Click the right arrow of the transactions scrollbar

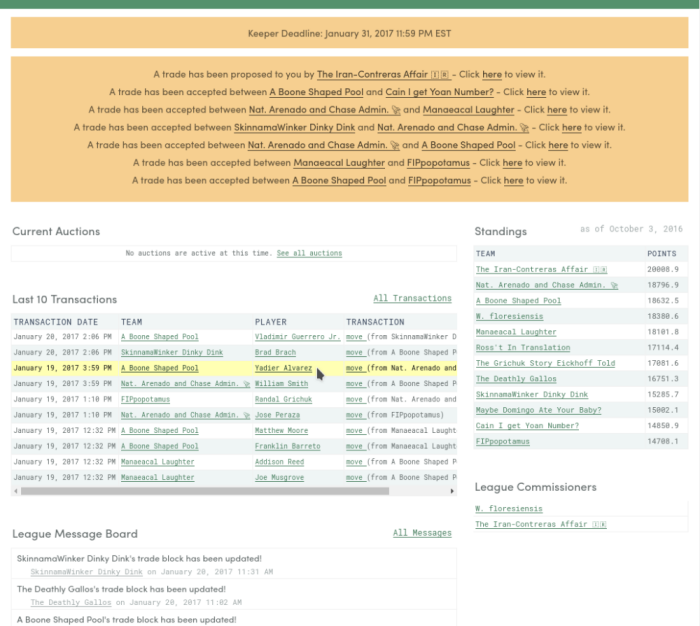pos(452,491)
